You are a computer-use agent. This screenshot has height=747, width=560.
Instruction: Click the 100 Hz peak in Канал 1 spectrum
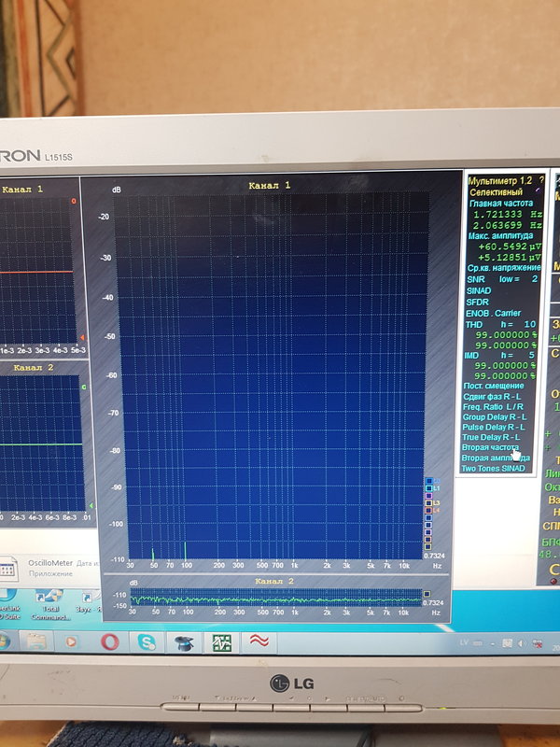(x=185, y=551)
